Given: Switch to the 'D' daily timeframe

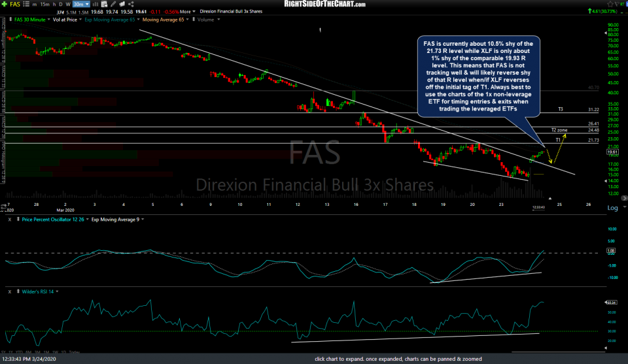Looking at the screenshot, I should click(61, 5).
